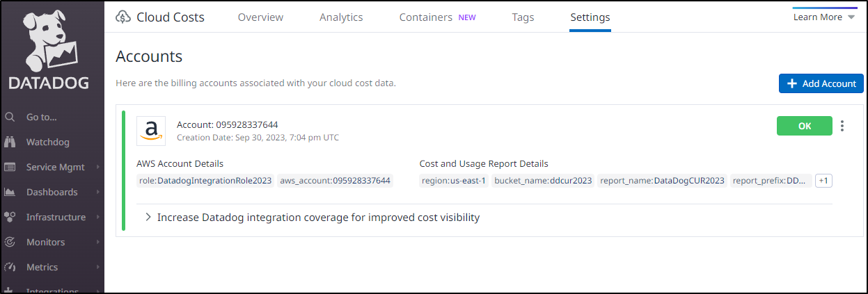Viewport: 868px width, 294px height.
Task: Click the AWS Account Details label
Action: click(x=180, y=164)
